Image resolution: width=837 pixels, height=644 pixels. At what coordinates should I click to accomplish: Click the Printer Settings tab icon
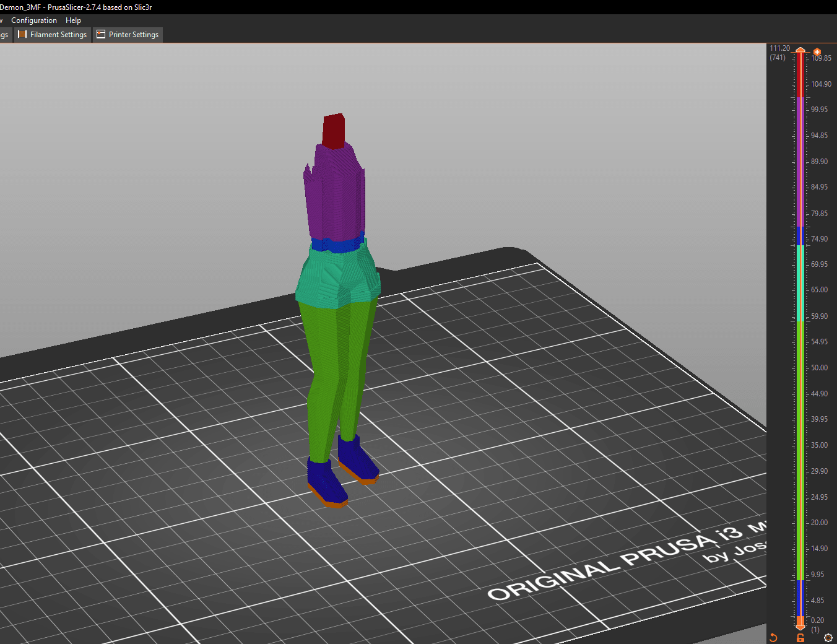click(x=101, y=35)
